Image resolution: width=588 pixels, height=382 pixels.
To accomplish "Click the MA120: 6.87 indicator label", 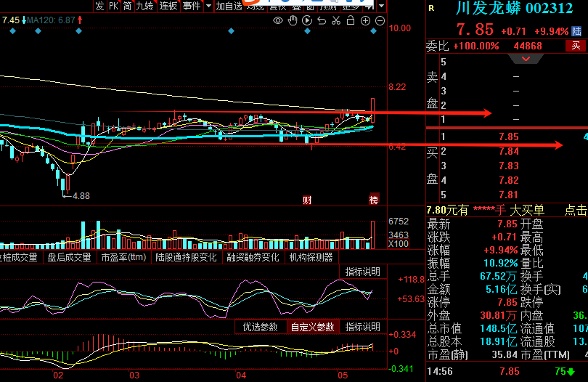I will tap(51, 20).
